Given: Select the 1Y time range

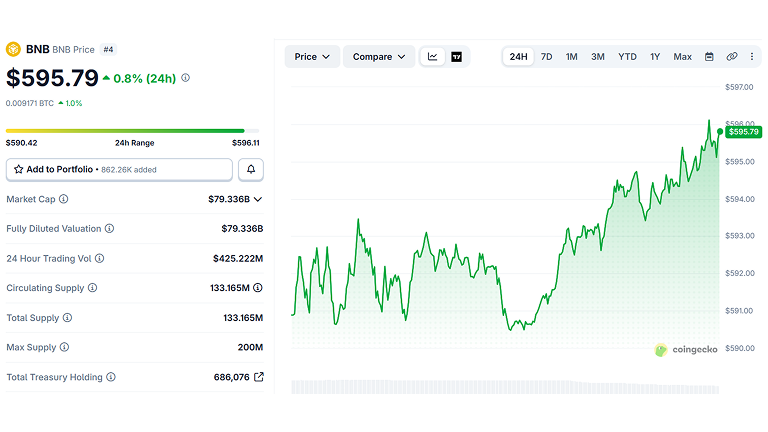Looking at the screenshot, I should (655, 57).
